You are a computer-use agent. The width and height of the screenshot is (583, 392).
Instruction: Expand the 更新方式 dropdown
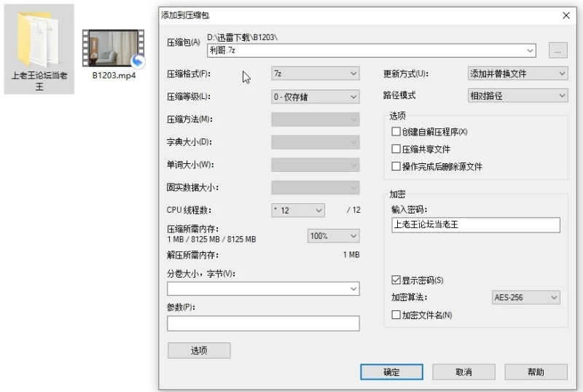tap(517, 74)
